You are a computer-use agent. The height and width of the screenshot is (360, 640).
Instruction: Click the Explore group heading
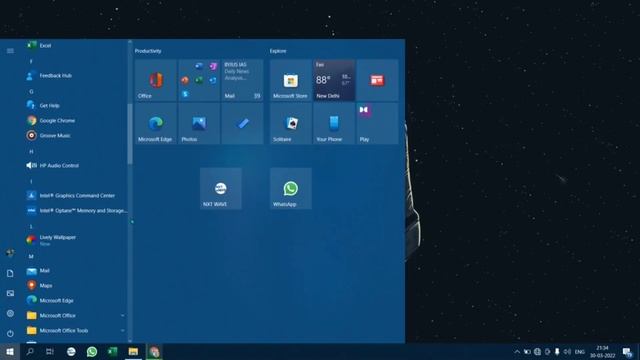pyautogui.click(x=278, y=51)
